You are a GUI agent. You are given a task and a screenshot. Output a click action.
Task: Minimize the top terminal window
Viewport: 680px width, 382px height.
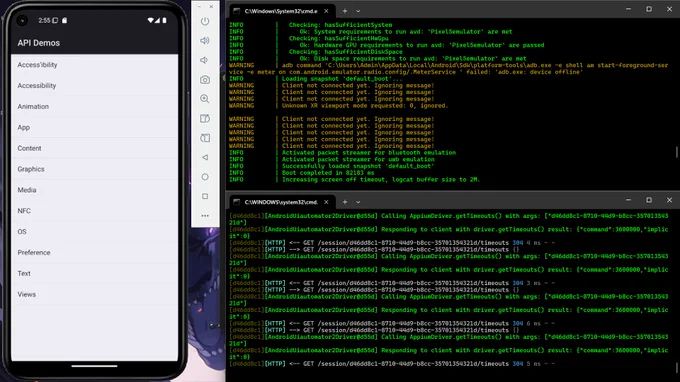[x=628, y=9]
